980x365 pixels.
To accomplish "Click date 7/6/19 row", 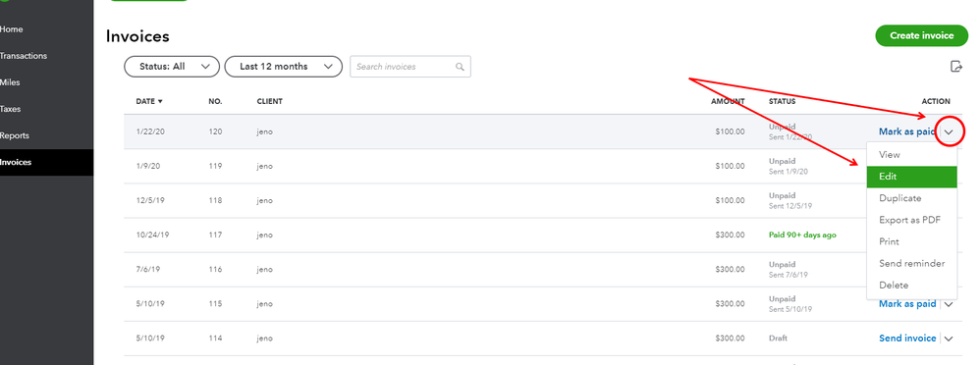I will (148, 270).
